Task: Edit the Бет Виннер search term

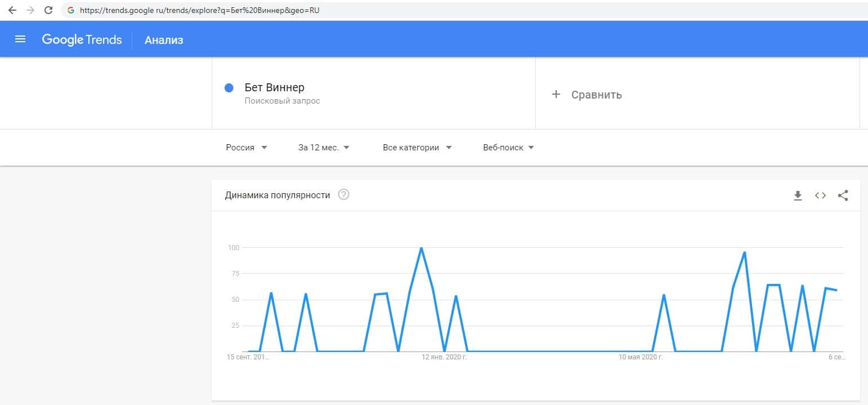Action: (x=275, y=88)
